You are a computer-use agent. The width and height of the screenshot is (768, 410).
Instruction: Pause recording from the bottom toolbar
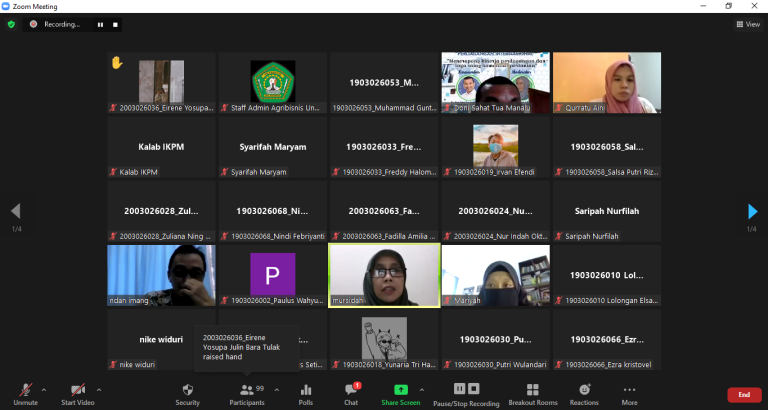pos(459,388)
